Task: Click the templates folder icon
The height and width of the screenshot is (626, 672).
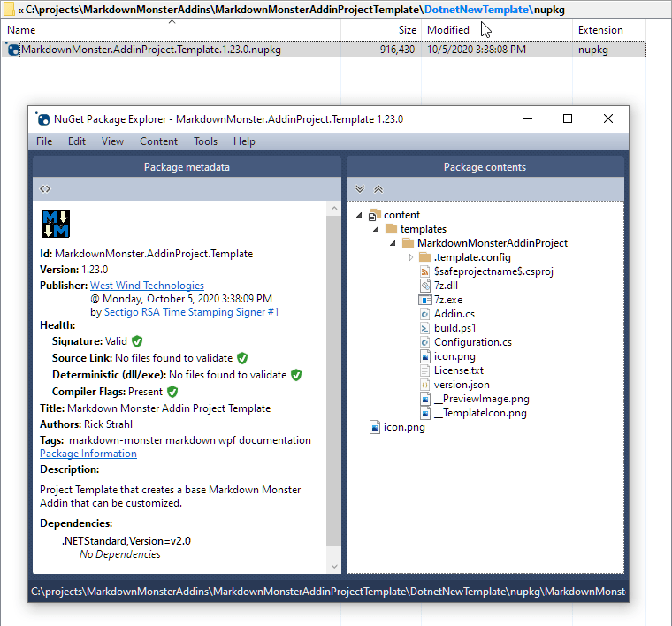Action: [391, 229]
